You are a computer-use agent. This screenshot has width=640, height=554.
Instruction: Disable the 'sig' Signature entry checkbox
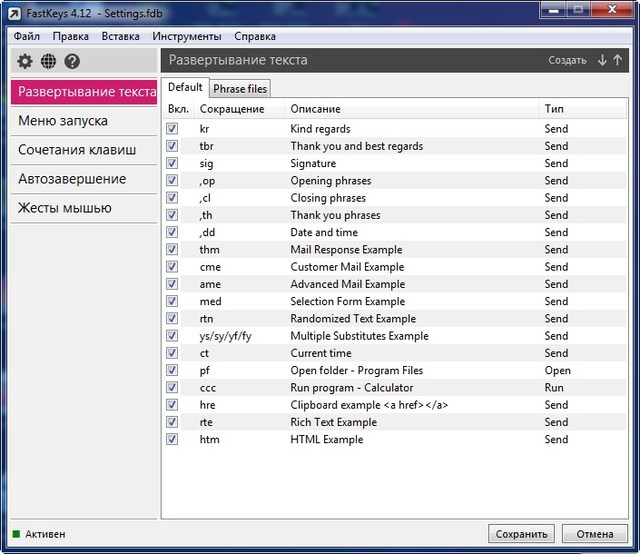(172, 163)
